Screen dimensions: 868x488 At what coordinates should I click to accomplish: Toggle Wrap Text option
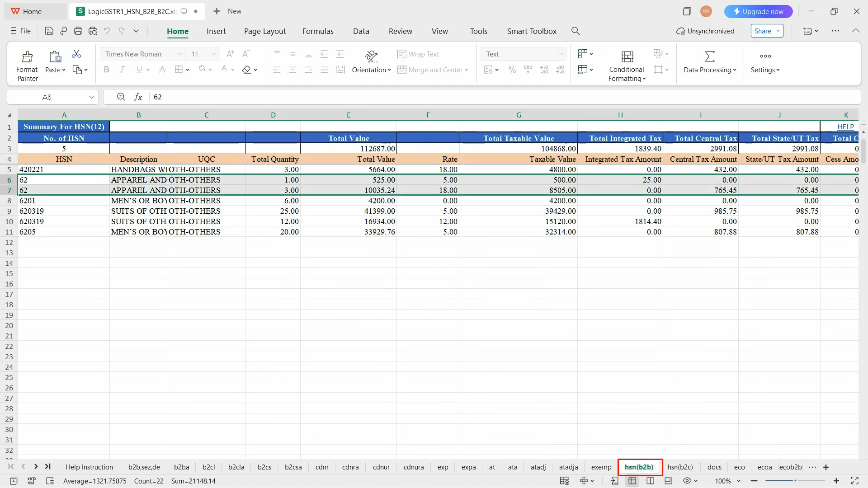418,54
